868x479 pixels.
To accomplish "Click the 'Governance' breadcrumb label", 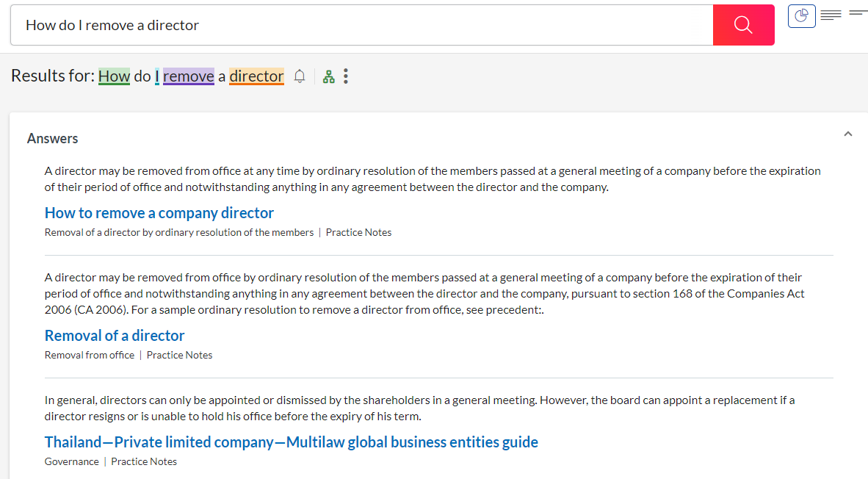I will (71, 461).
